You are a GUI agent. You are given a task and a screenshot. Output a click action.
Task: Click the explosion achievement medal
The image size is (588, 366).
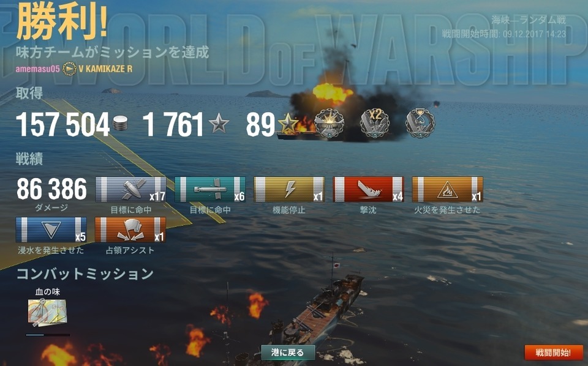coord(329,124)
